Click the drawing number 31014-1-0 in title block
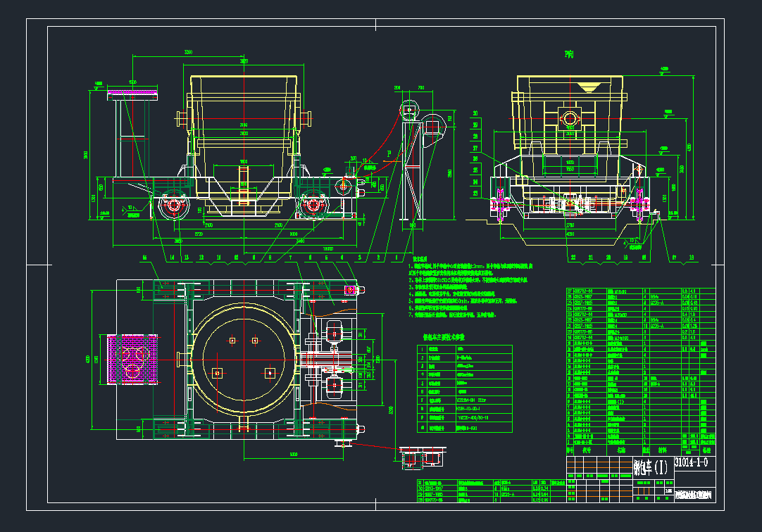 [x=690, y=464]
